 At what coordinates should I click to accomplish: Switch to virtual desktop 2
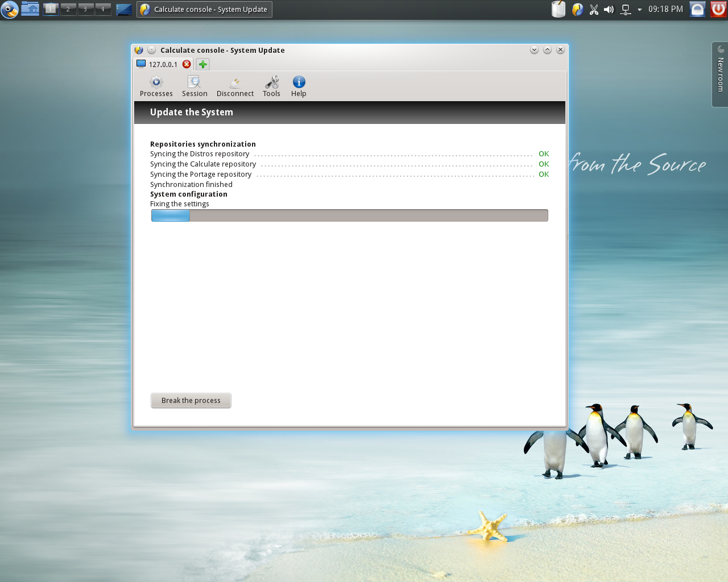tap(68, 9)
